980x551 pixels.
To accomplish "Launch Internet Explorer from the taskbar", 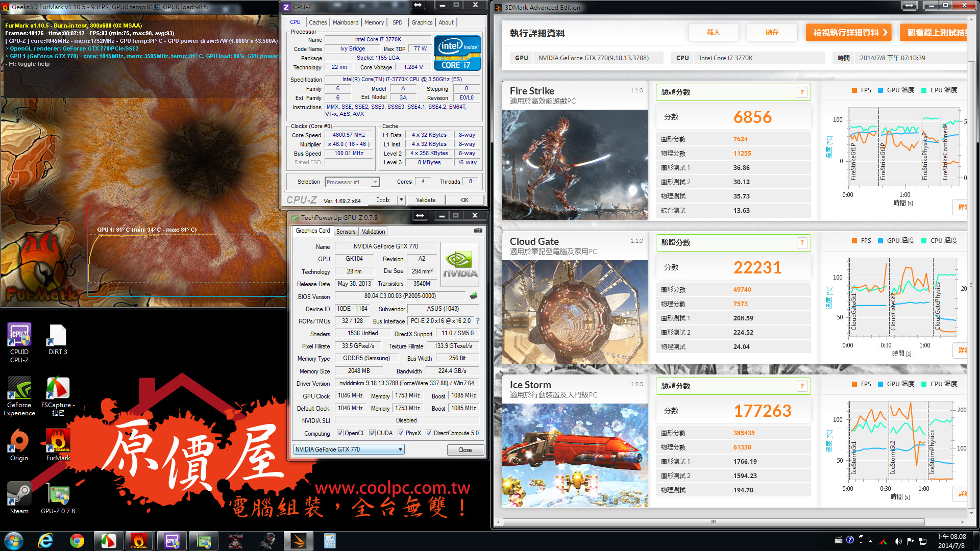I will [x=46, y=541].
